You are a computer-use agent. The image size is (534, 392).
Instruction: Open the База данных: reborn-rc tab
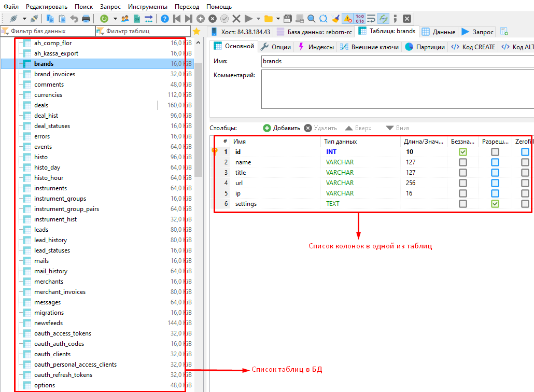[314, 32]
